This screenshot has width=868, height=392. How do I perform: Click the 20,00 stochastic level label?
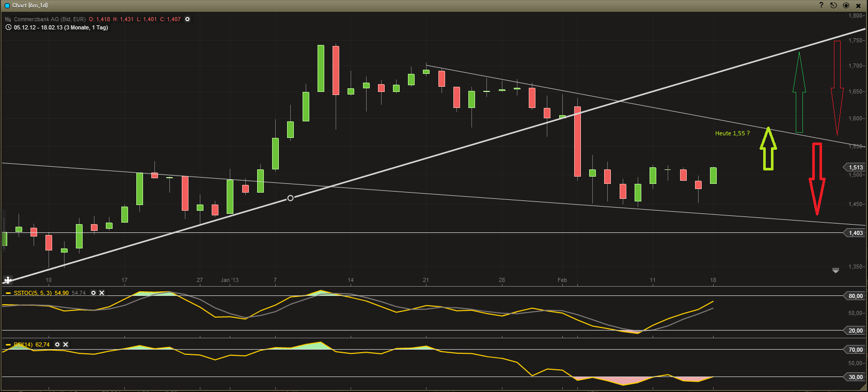(855, 331)
